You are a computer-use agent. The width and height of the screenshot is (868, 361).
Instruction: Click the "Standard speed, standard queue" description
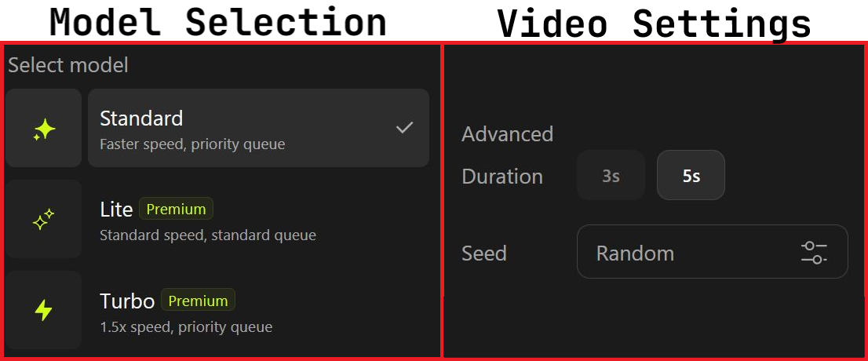click(x=208, y=235)
